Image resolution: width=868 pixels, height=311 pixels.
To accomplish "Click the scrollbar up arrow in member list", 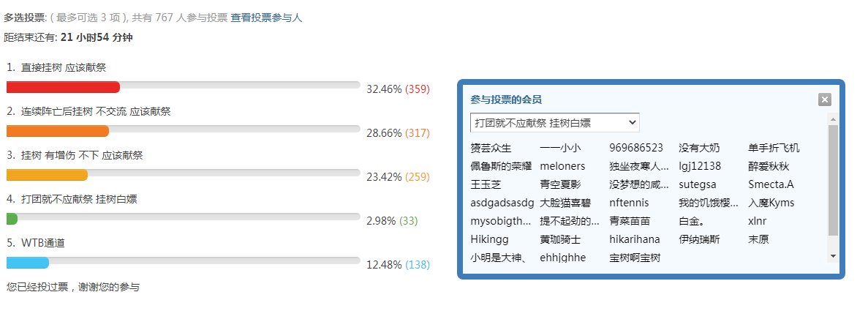I will click(x=833, y=119).
